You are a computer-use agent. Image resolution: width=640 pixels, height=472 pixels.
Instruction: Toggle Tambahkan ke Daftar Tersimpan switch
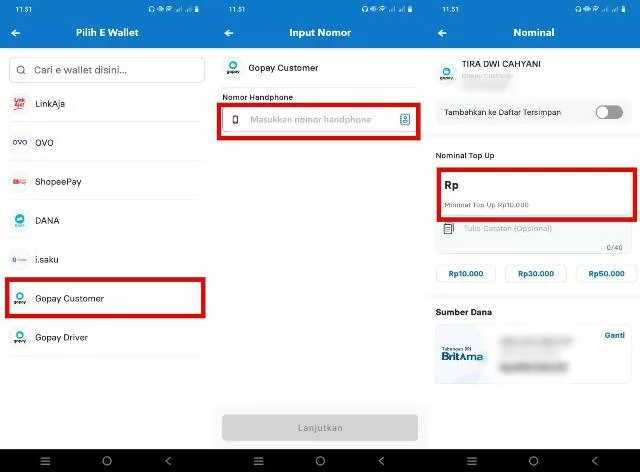tap(609, 112)
